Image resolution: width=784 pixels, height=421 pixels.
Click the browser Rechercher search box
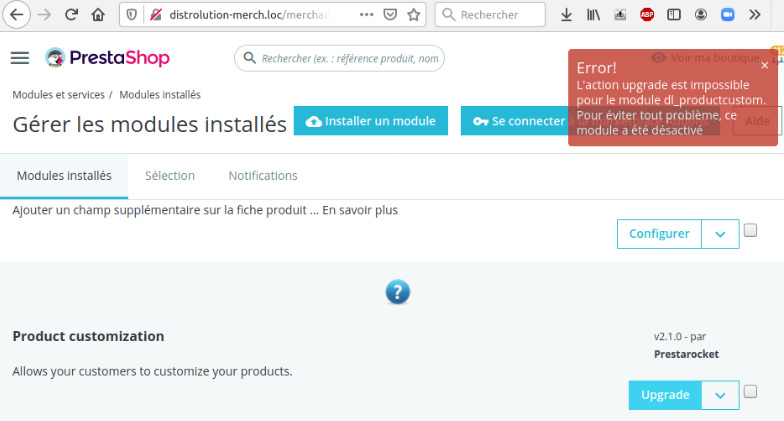click(x=490, y=15)
